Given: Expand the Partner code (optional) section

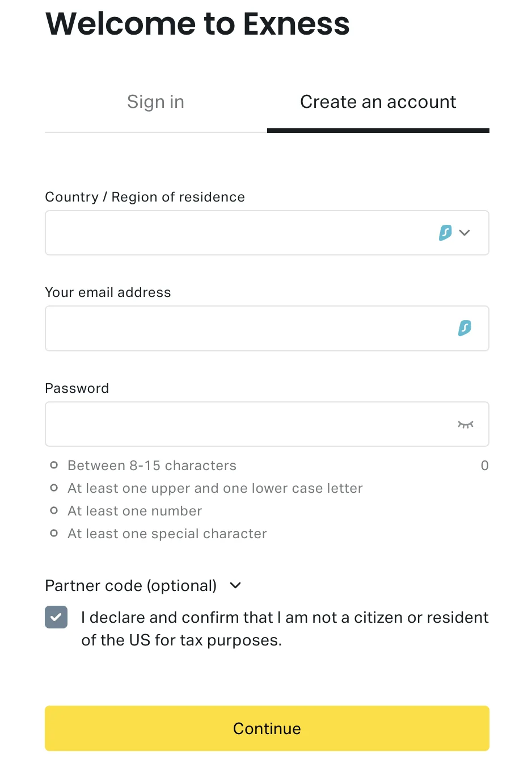Looking at the screenshot, I should coord(130,585).
